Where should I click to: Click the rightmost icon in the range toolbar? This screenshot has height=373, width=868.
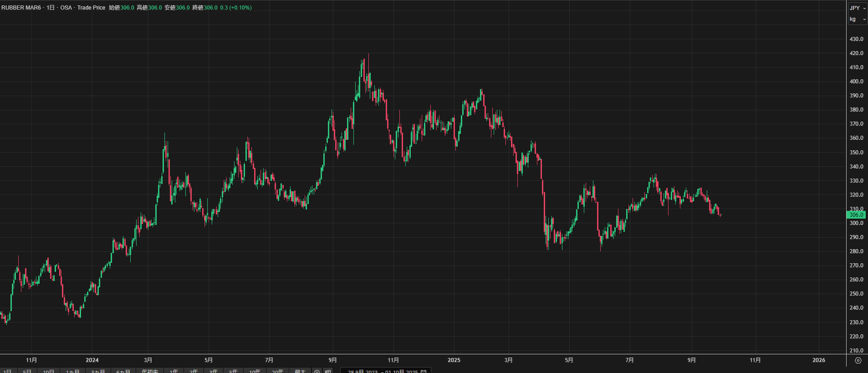coord(328,372)
